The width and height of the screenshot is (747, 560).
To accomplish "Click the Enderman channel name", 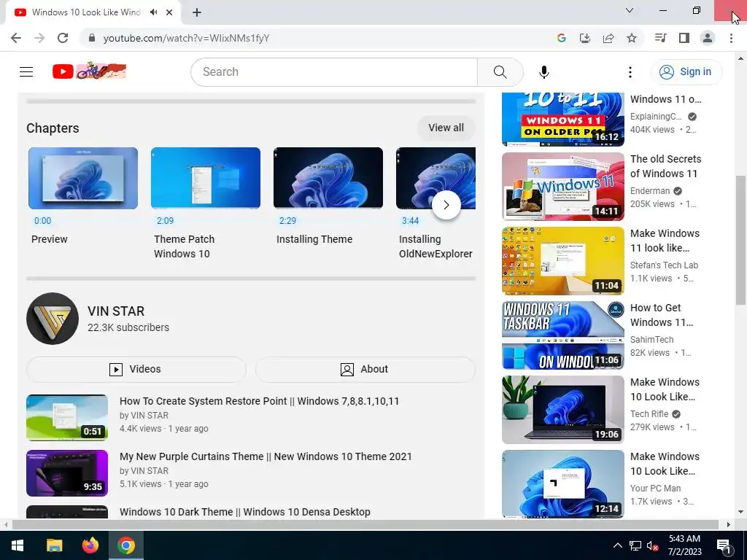I will point(650,191).
